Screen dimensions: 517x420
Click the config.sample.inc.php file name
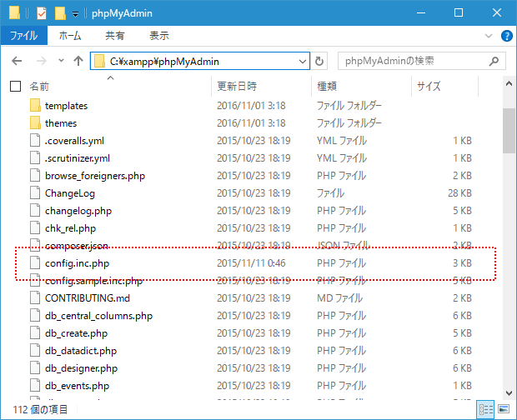pyautogui.click(x=93, y=281)
